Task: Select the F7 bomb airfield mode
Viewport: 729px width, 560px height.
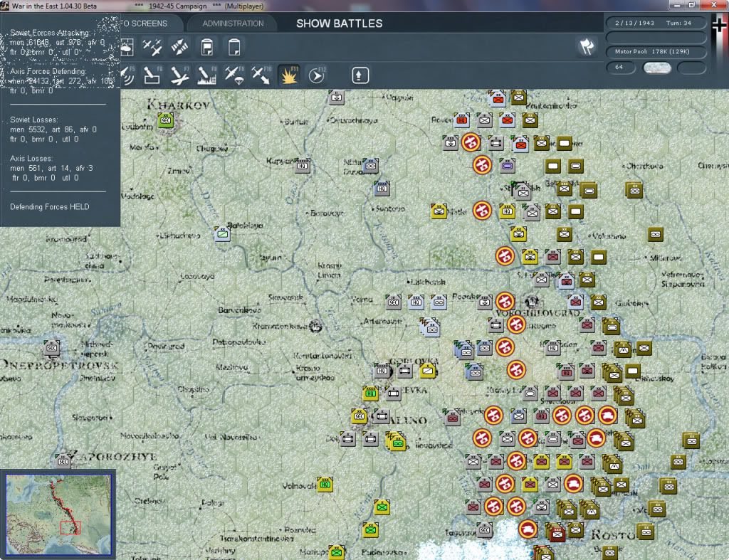Action: [179, 75]
